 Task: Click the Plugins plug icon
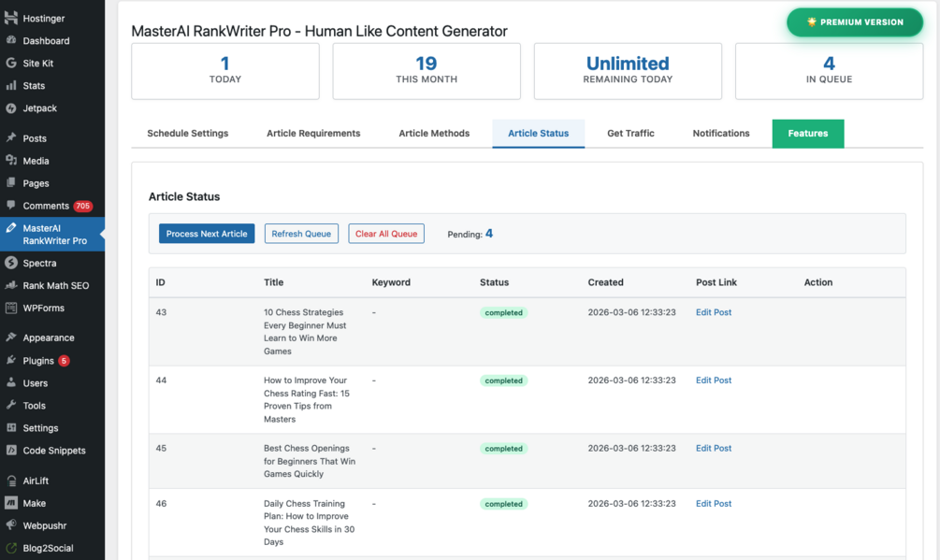pyautogui.click(x=11, y=361)
